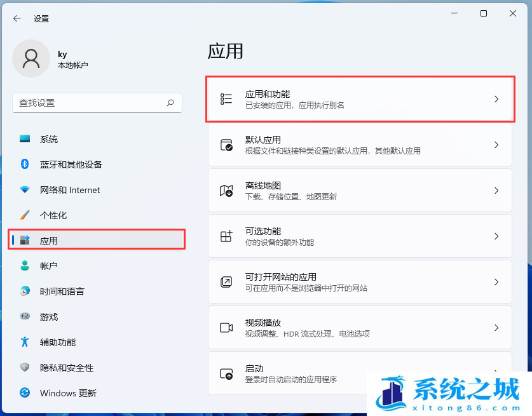Image resolution: width=532 pixels, height=416 pixels.
Task: Select 帐户 in the left navigation
Action: click(48, 266)
